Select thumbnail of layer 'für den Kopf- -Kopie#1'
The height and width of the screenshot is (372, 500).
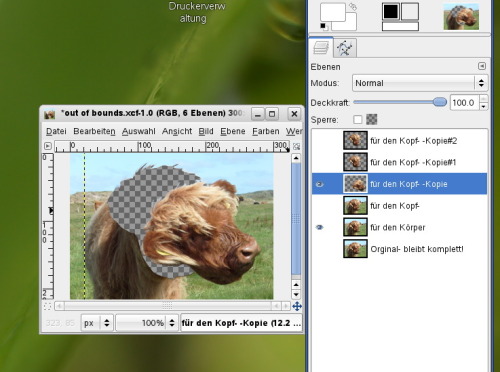click(355, 162)
